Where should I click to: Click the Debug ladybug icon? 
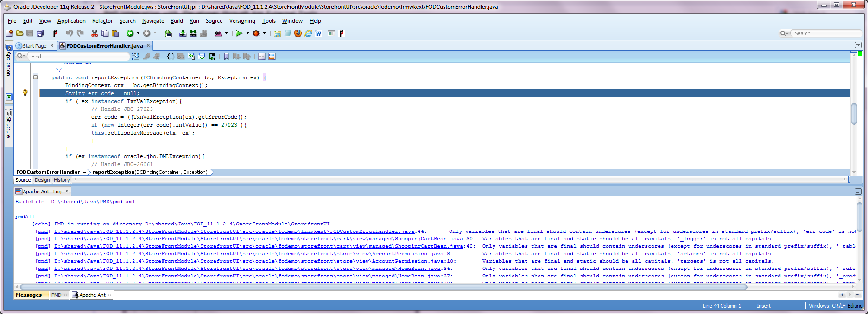point(256,33)
